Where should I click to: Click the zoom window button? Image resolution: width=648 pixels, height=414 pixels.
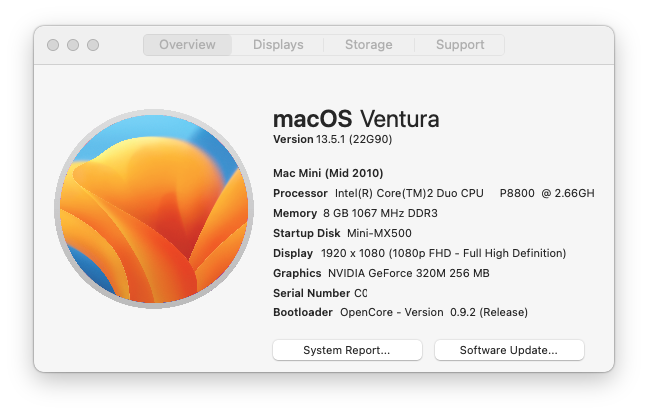(x=93, y=45)
